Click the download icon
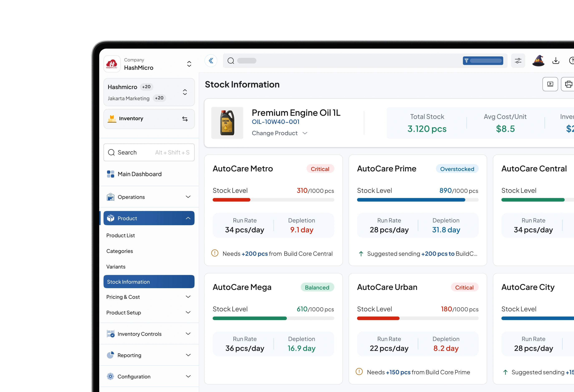Image resolution: width=574 pixels, height=392 pixels. [x=556, y=61]
